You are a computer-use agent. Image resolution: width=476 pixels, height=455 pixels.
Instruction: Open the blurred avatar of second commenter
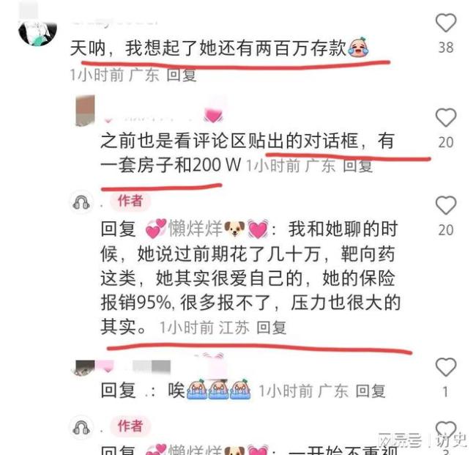point(85,110)
